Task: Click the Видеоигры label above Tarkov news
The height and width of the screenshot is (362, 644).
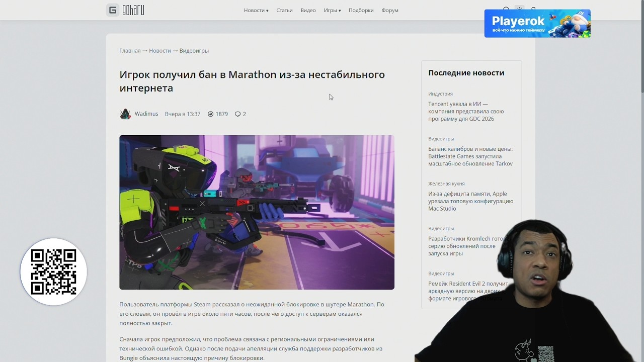Action: 441,139
